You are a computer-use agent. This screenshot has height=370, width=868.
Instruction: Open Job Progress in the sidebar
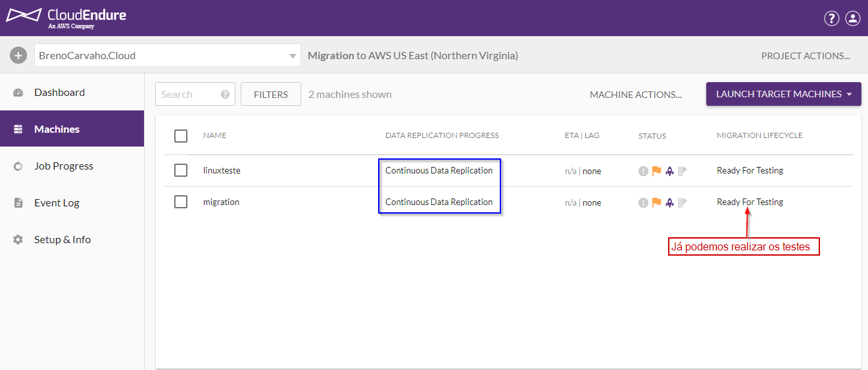[63, 166]
